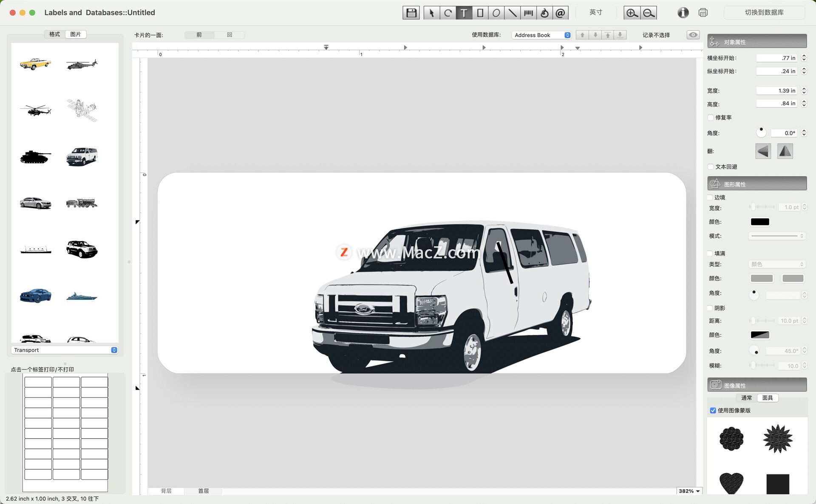Select the arrow pointer tool
The height and width of the screenshot is (504, 816).
[431, 13]
